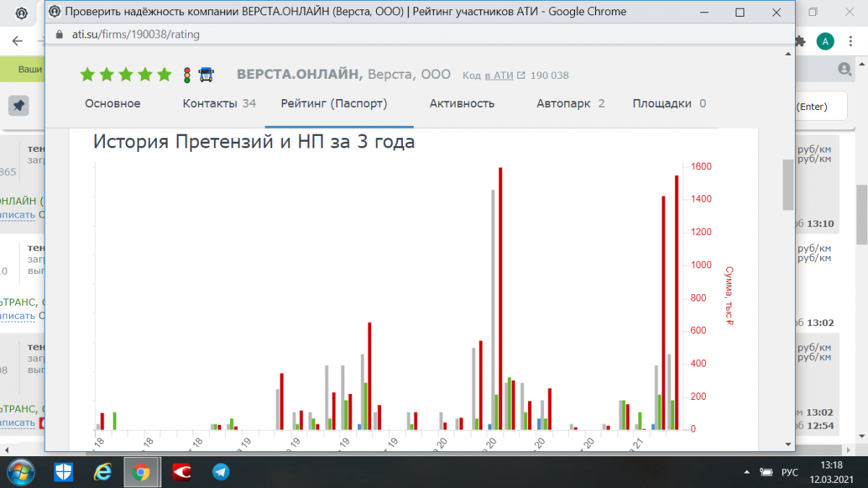Click the РУС keyboard language indicator

(x=790, y=472)
